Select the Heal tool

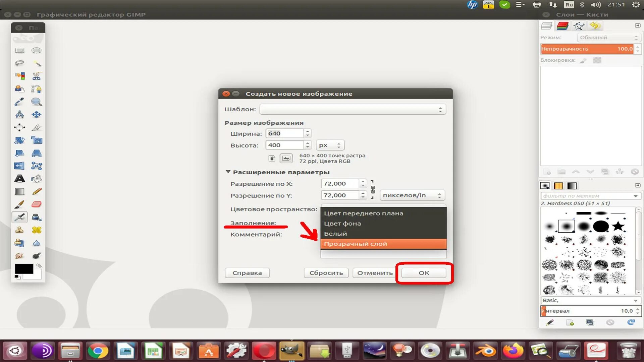point(36,230)
